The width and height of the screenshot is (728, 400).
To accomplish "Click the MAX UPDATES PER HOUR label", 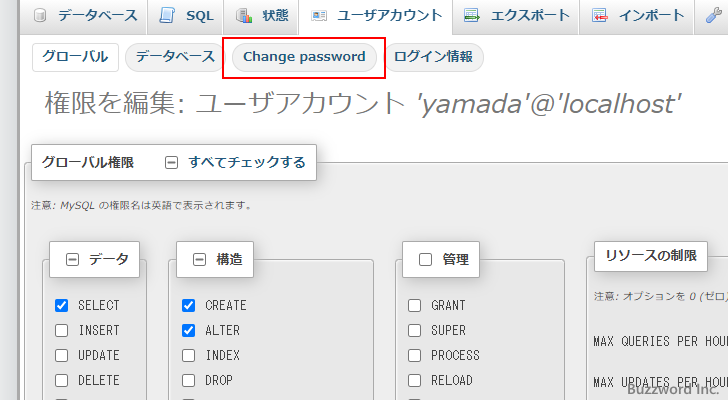I will pos(661,382).
